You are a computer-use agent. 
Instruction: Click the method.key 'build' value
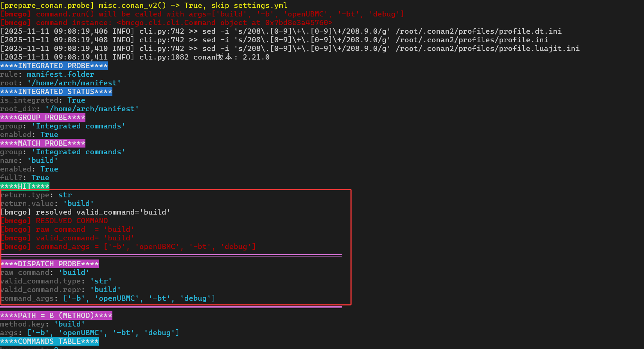(x=70, y=324)
